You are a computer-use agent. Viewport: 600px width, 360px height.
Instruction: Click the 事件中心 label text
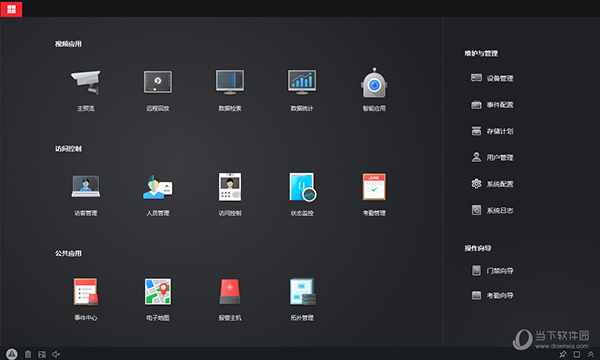pos(86,318)
